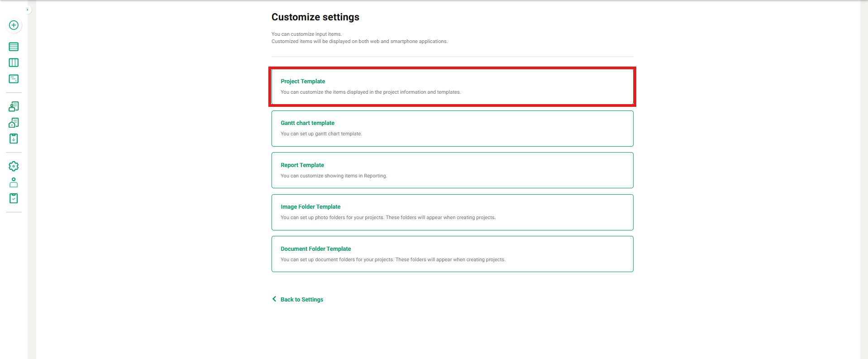Image resolution: width=868 pixels, height=359 pixels.
Task: Go back via Back to Settings link
Action: [x=301, y=300]
